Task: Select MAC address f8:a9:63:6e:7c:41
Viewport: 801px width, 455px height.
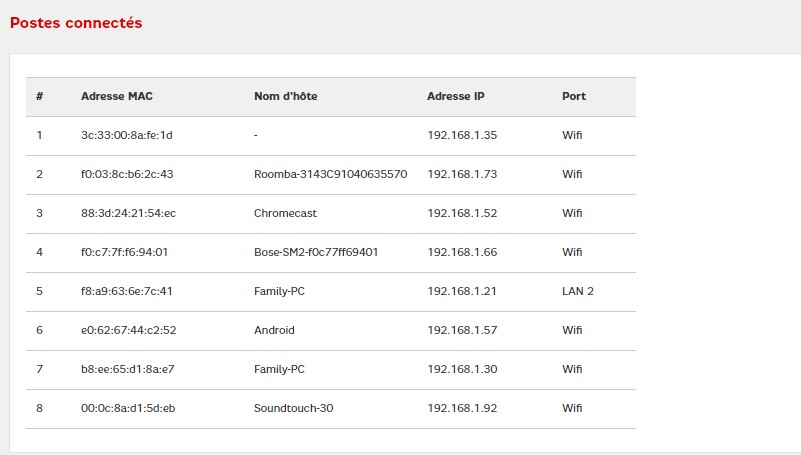Action: [x=127, y=291]
